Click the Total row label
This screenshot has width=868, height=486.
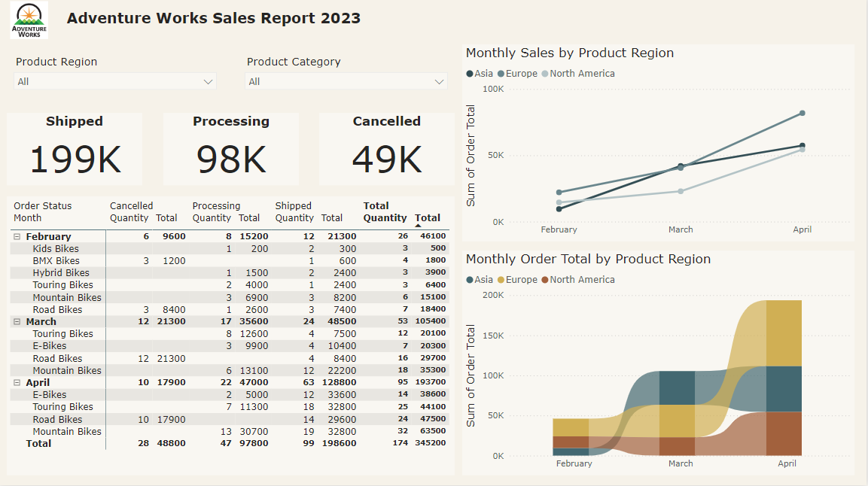(x=38, y=443)
